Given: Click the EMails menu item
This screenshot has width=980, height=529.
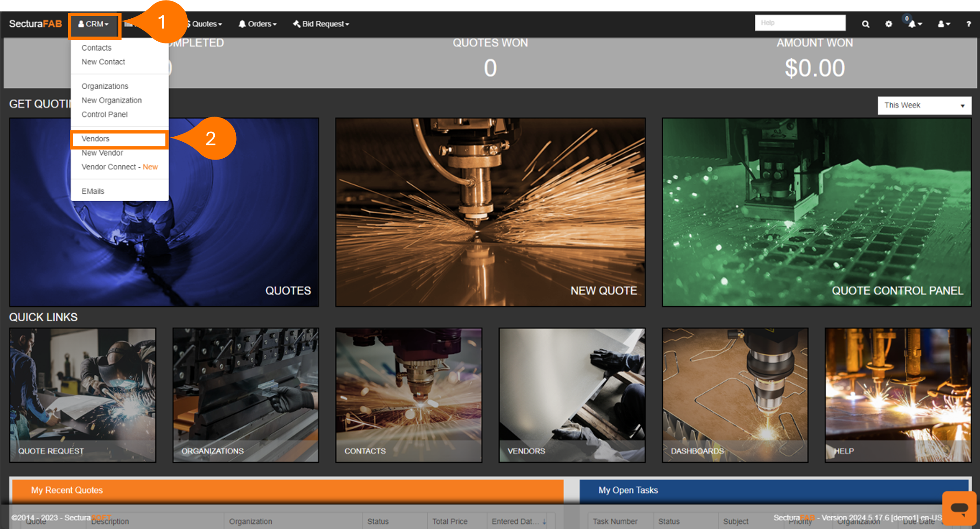Looking at the screenshot, I should point(93,191).
